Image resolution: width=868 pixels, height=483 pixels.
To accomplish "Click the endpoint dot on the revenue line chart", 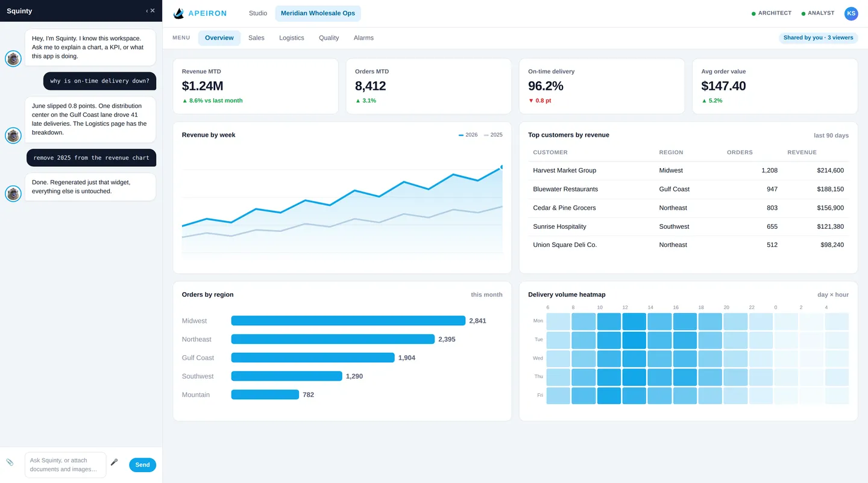I will (502, 167).
